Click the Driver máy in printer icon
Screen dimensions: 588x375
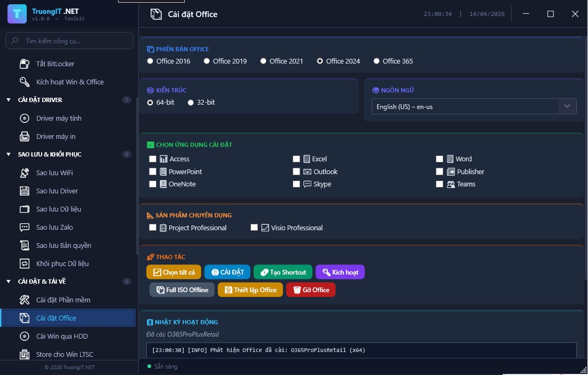[25, 137]
